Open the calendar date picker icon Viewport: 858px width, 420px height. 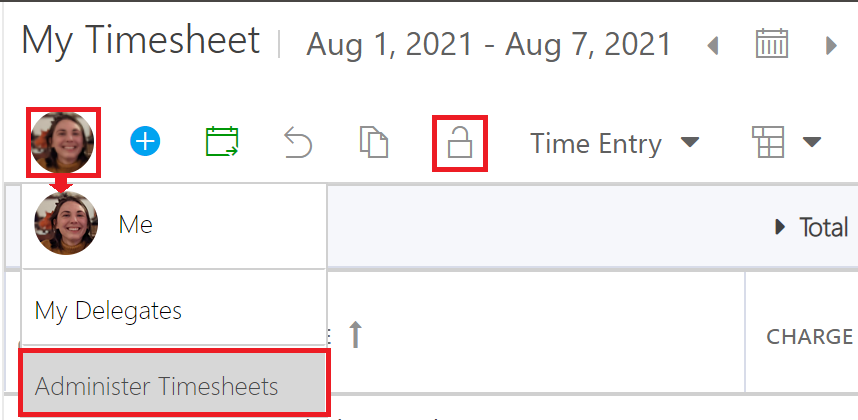point(772,43)
